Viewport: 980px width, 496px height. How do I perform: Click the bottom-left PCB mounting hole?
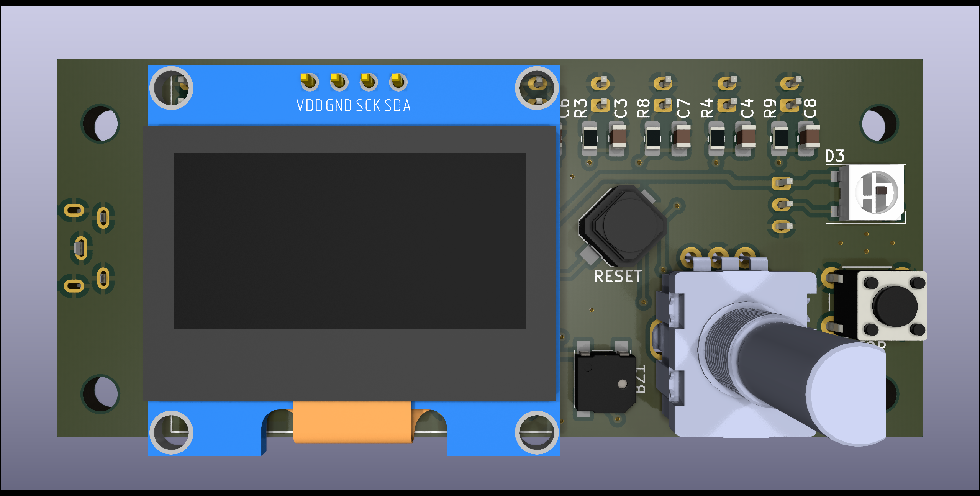(101, 394)
